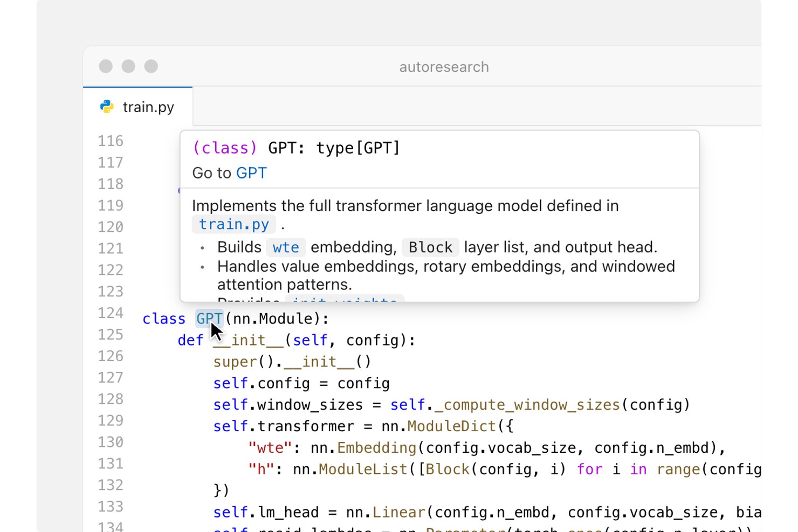Click the closing brace on line 132
This screenshot has width=798, height=532.
coord(217,490)
